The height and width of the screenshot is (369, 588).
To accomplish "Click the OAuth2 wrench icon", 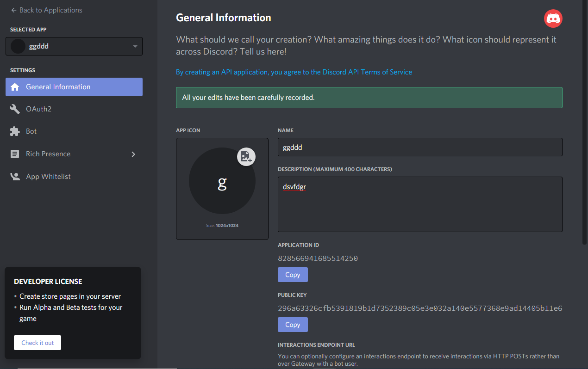I will [x=15, y=109].
